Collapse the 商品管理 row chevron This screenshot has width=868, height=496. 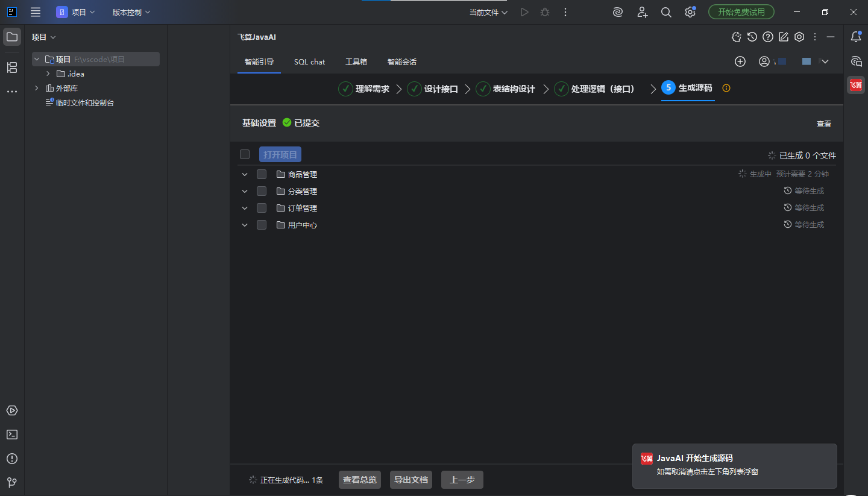pos(245,174)
